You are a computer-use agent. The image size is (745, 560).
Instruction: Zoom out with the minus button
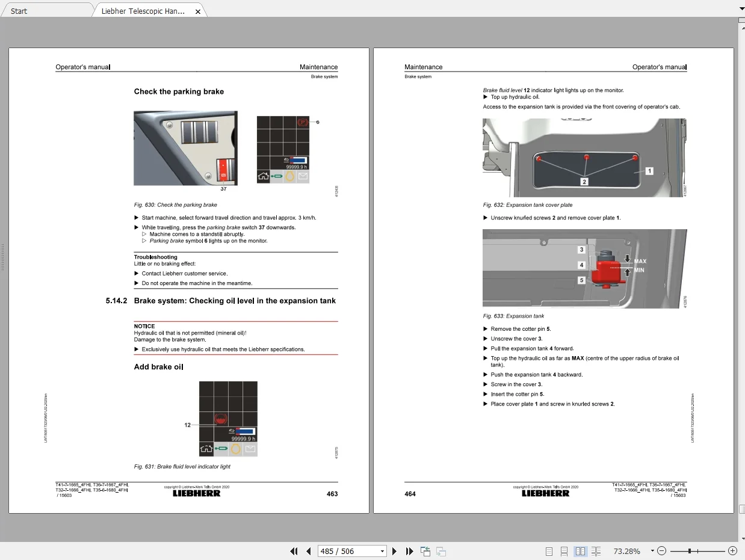pos(661,551)
